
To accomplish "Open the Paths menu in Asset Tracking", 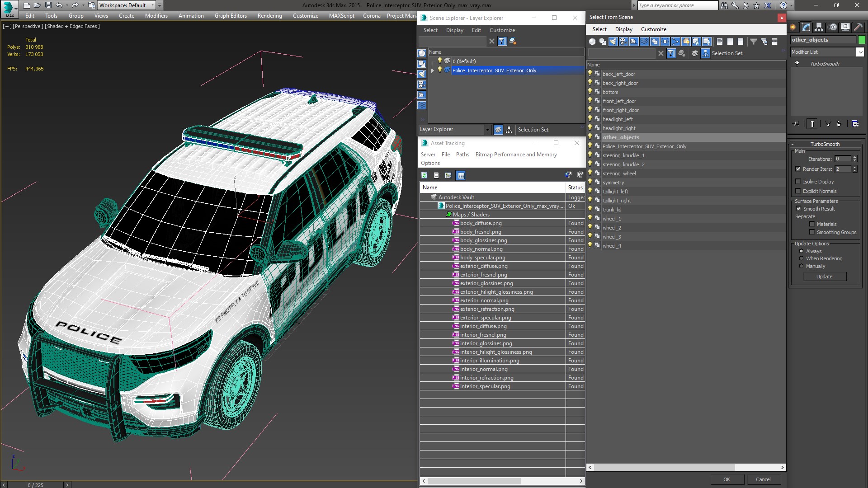I will 462,155.
